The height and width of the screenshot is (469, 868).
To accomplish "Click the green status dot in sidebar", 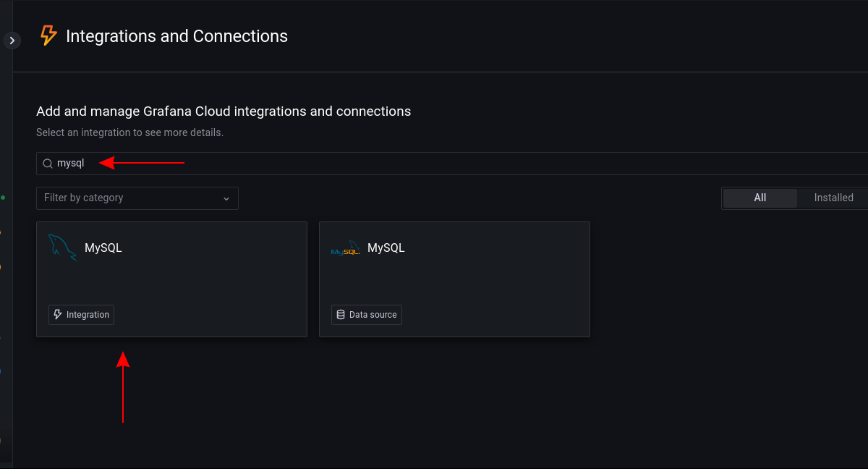I will click(3, 197).
